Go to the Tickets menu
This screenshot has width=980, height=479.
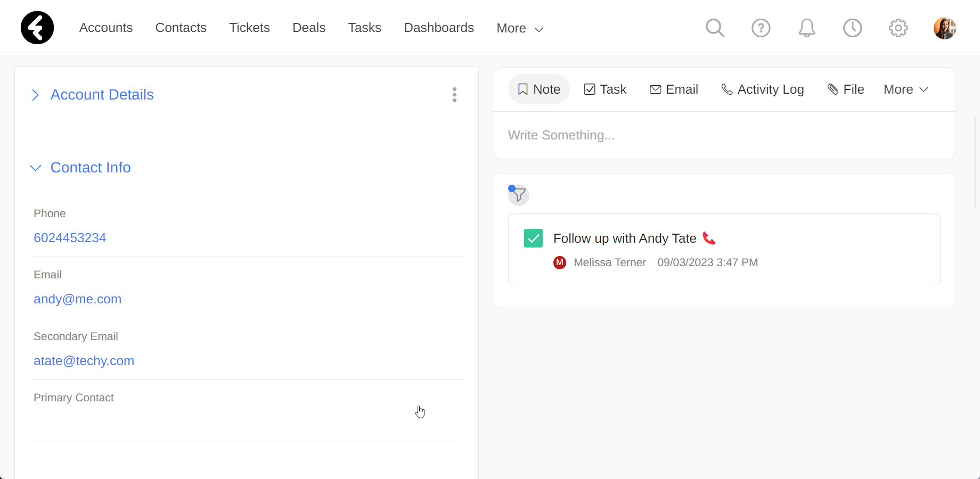pyautogui.click(x=249, y=28)
